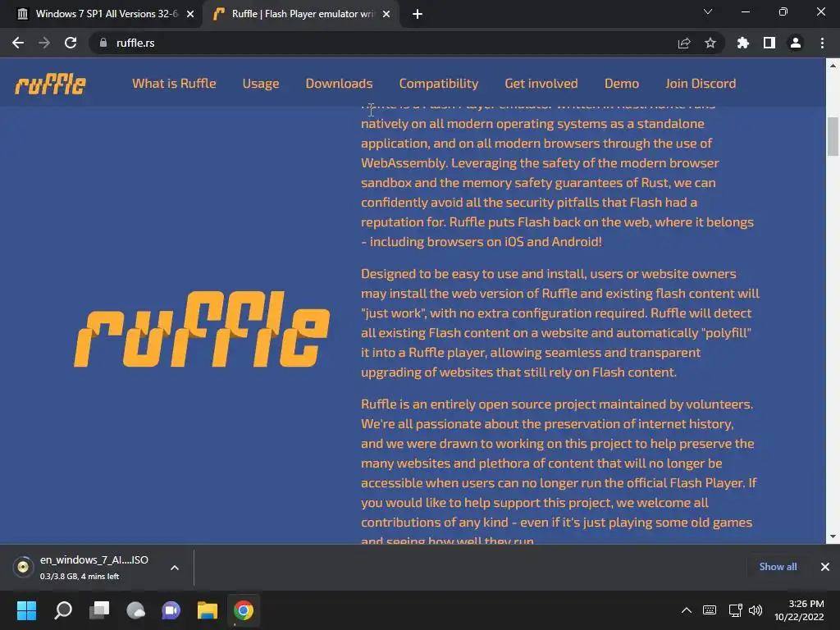Click the large Ruffle logo image
Screen dimensions: 840x630
coord(202,329)
